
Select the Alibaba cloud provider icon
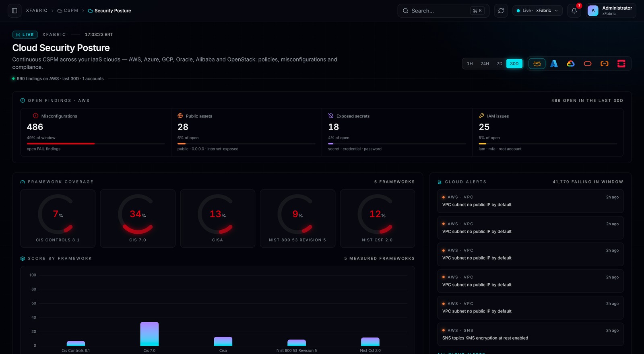[605, 64]
